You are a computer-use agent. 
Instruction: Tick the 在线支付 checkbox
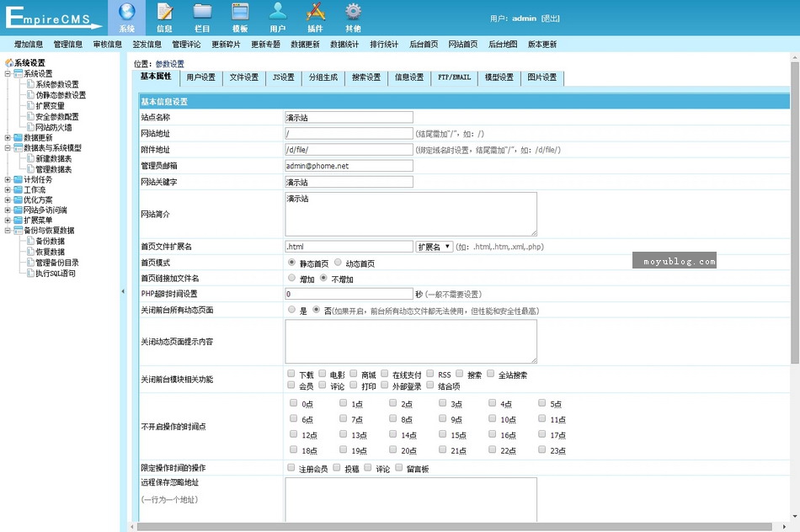384,374
